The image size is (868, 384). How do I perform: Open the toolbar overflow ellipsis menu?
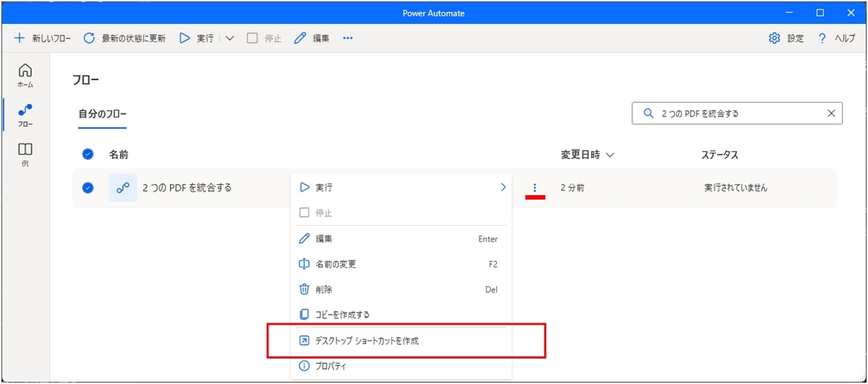pos(348,38)
